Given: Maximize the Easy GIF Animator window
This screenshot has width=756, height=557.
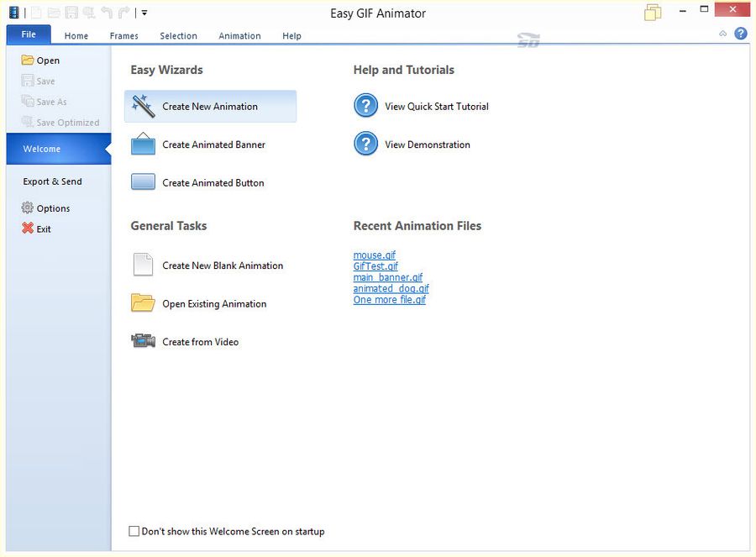Looking at the screenshot, I should click(x=705, y=9).
